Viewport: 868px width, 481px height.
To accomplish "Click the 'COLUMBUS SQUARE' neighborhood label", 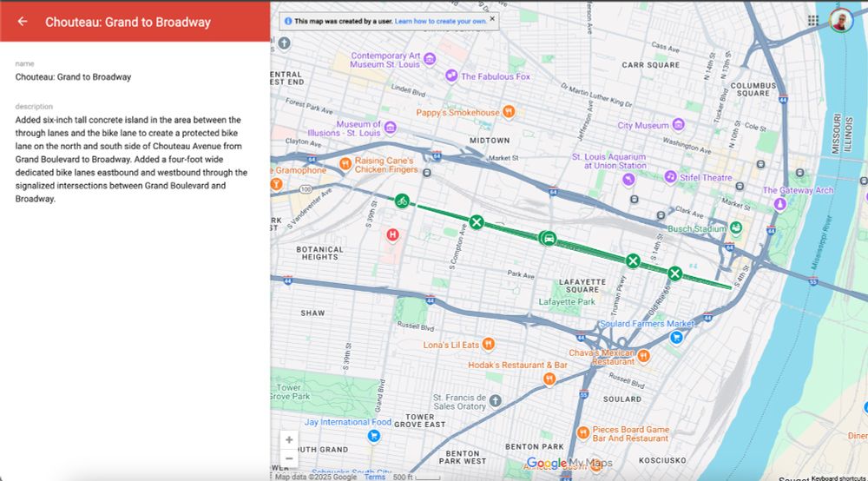I will [753, 89].
